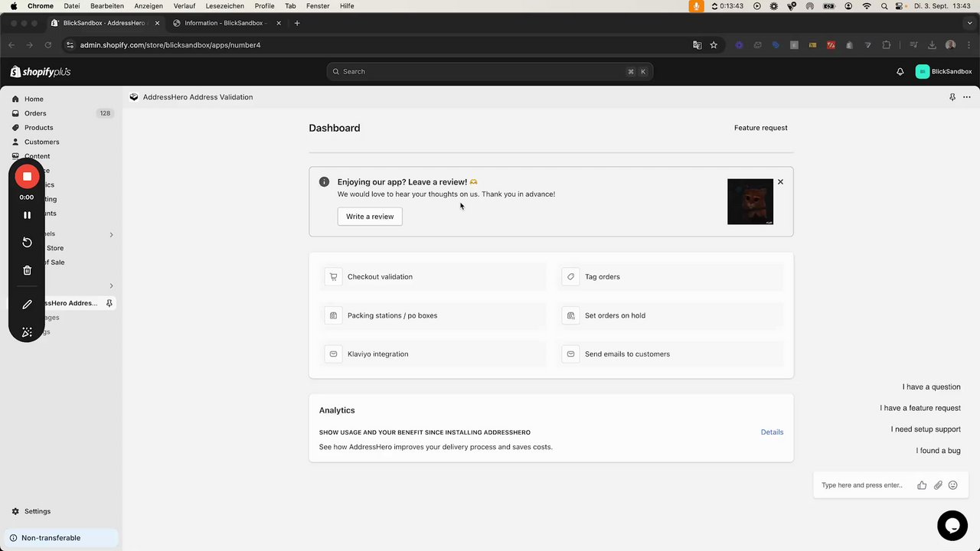Expand the Apps chevron in sidebar
The image size is (980, 551).
point(111,286)
